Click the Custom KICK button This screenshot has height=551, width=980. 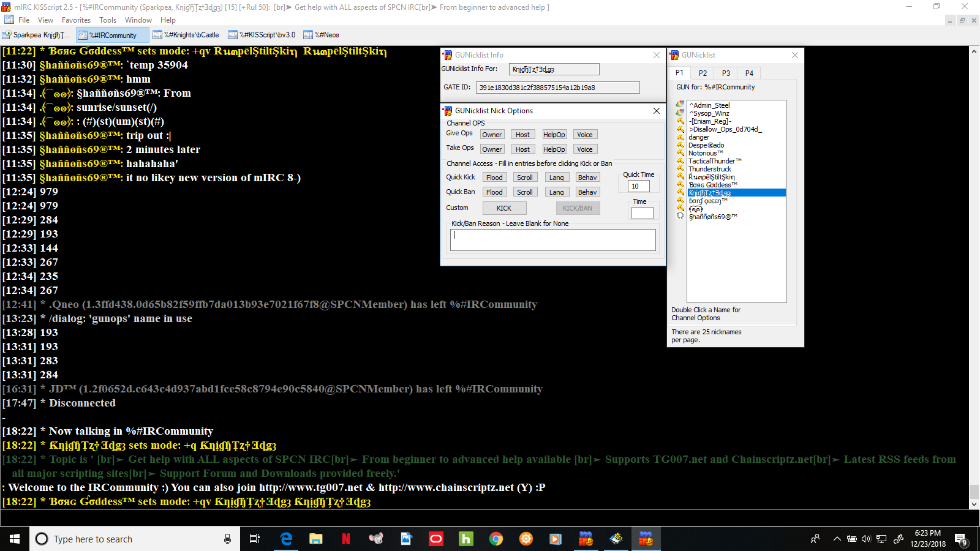tap(504, 208)
